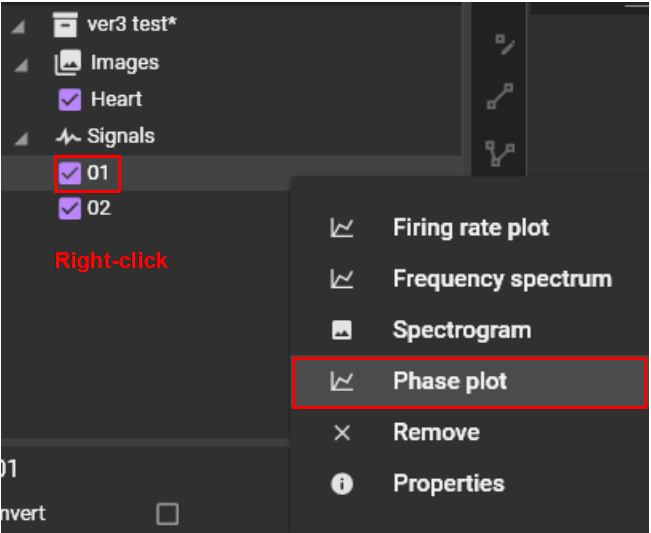Select the point pencil drawing tool
This screenshot has width=651, height=533.
[506, 43]
